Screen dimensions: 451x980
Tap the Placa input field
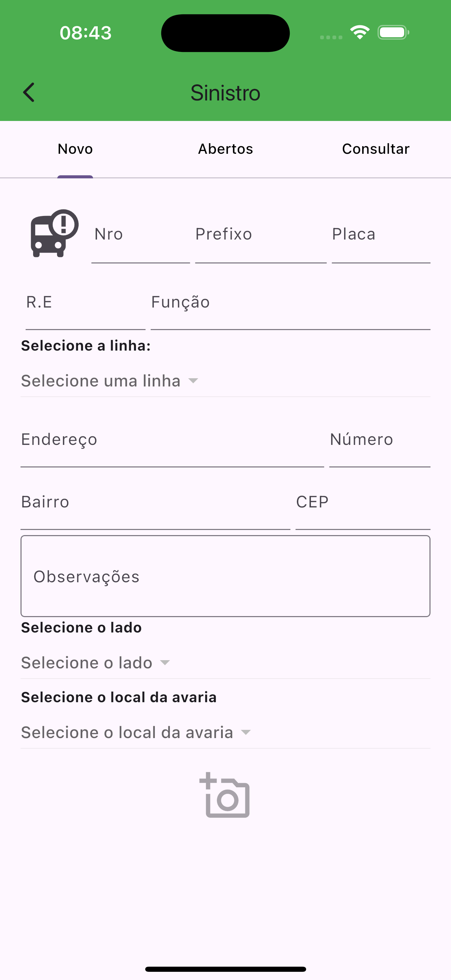click(381, 240)
